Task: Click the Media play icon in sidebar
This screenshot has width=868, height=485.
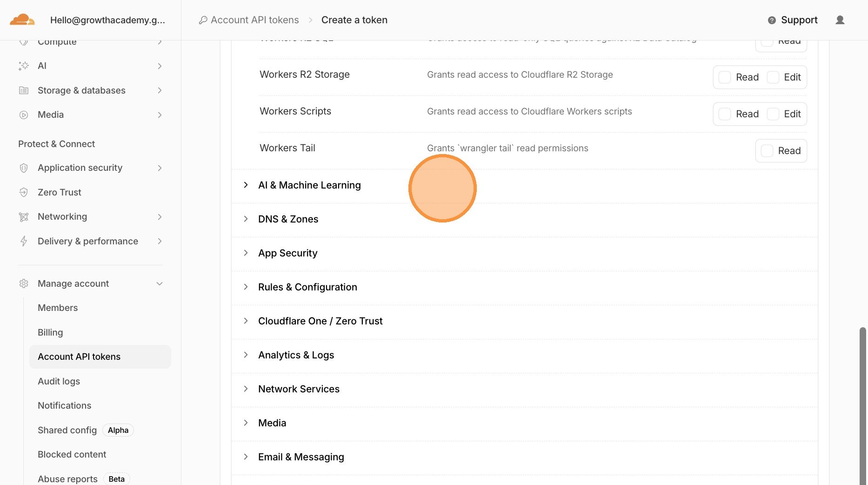Action: [24, 115]
